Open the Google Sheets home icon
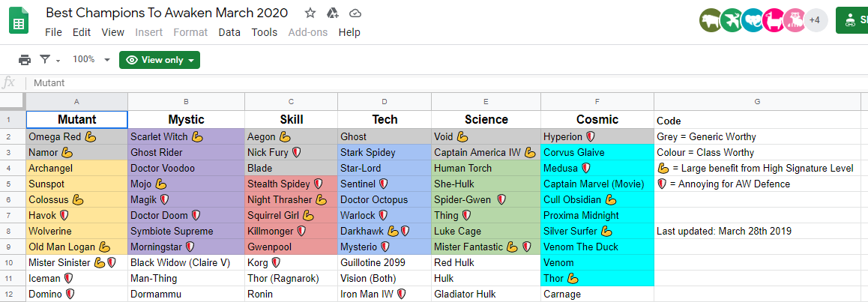This screenshot has width=868, height=302. tap(19, 22)
